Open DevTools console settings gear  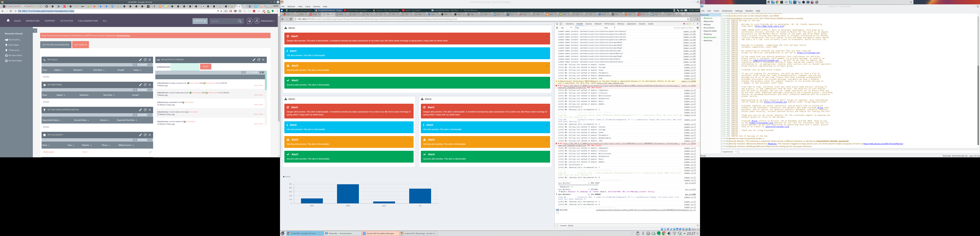(x=697, y=28)
